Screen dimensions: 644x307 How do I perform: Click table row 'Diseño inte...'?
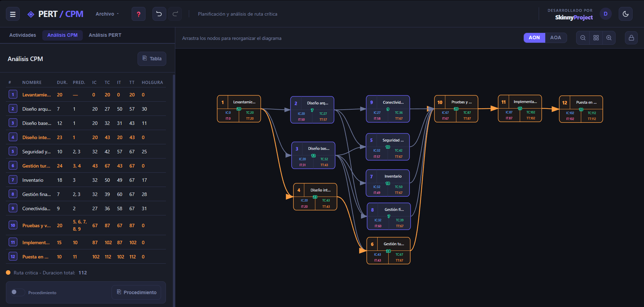pos(86,137)
